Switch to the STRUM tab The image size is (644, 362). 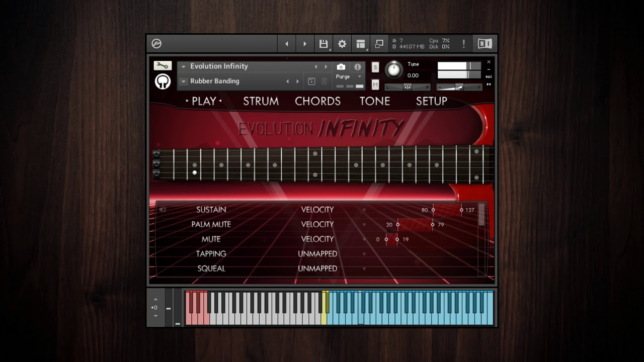tap(261, 101)
